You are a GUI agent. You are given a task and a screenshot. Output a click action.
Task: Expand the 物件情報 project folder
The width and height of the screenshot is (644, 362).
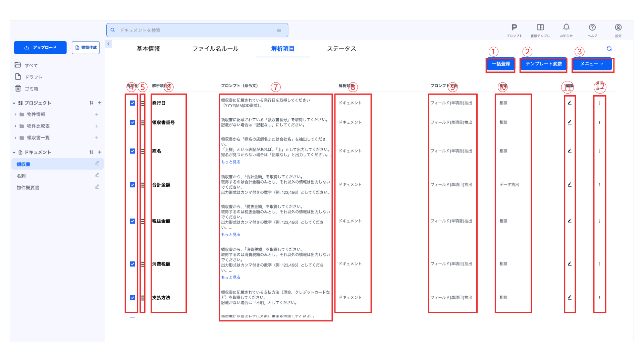coord(15,115)
